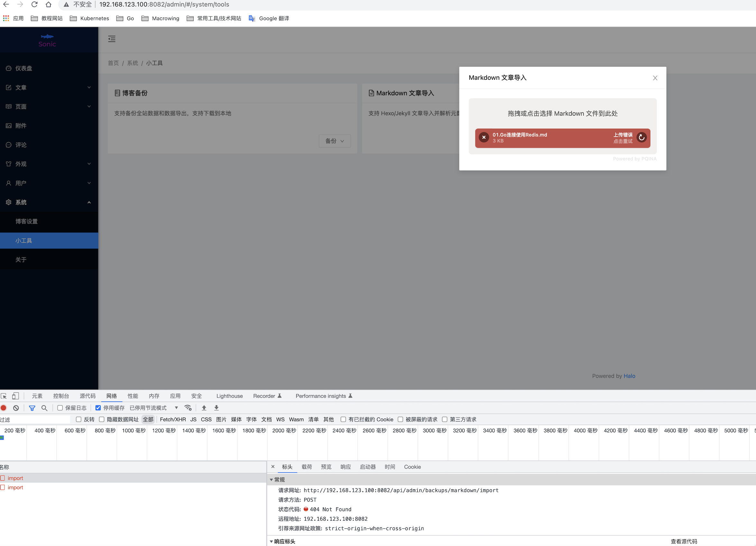
Task: Import HAR file with upload arrow
Action: click(x=204, y=408)
